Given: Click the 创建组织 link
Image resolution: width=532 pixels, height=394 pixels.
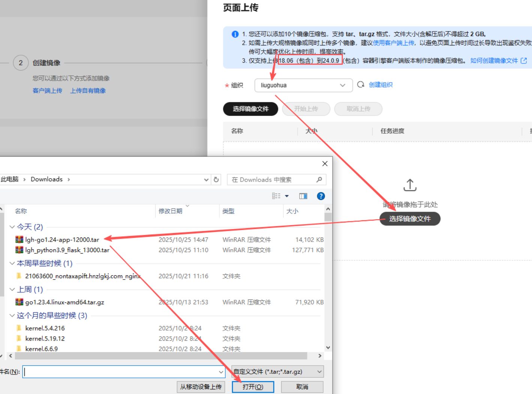Looking at the screenshot, I should (381, 85).
